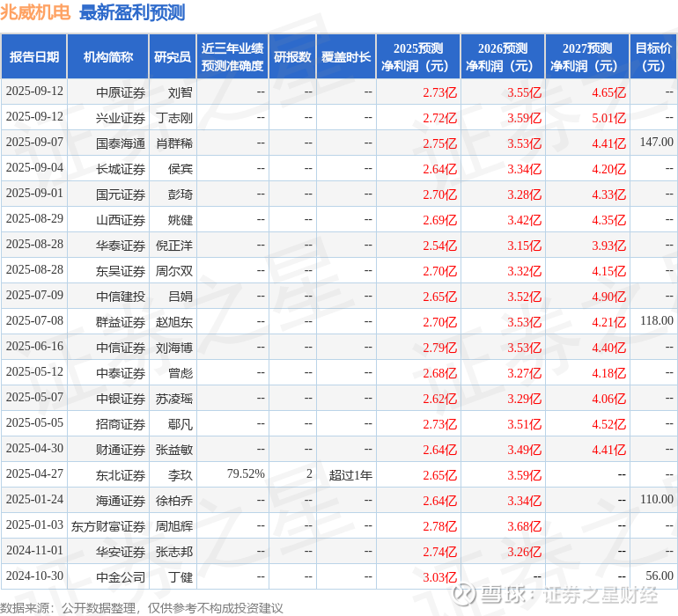Click analyst name 周尔双

pos(174,271)
